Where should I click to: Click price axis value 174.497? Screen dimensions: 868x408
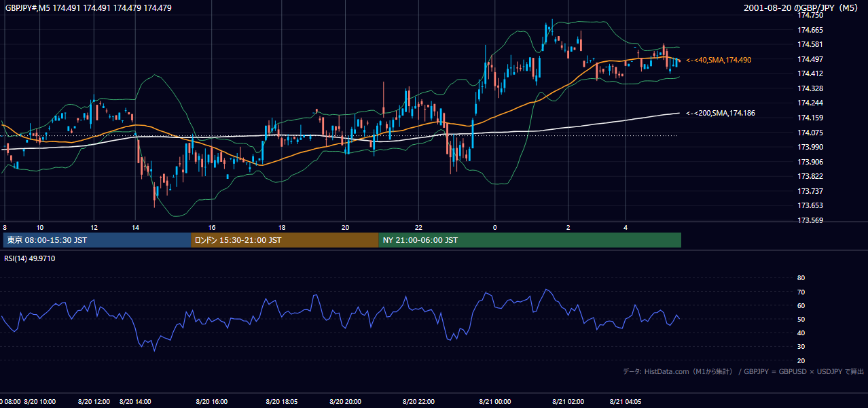point(810,59)
